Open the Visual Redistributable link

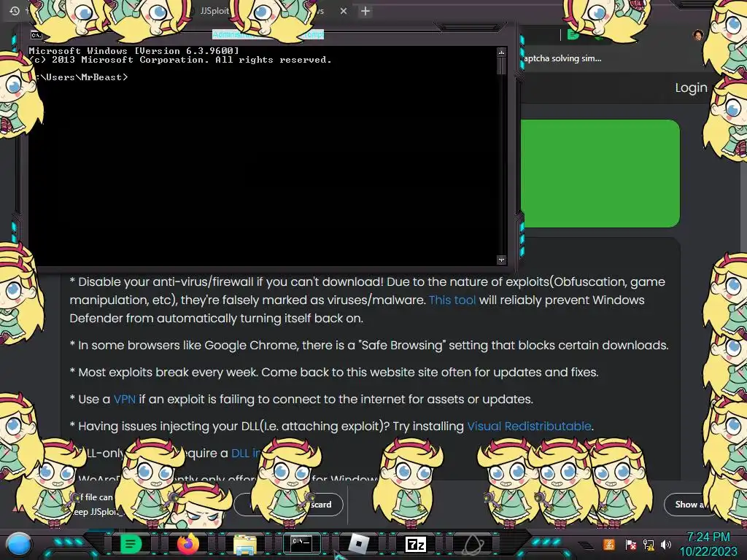pos(529,426)
